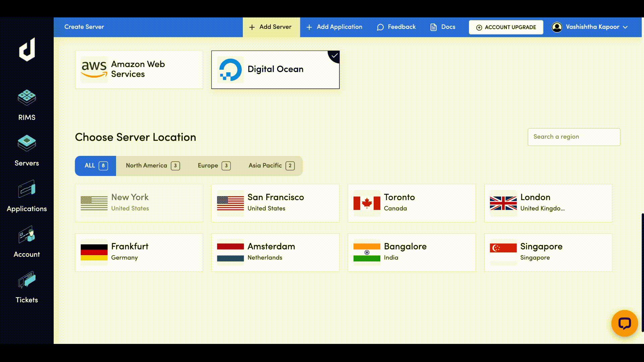The height and width of the screenshot is (362, 644).
Task: Open the Tickets sidebar icon
Action: pos(27,280)
